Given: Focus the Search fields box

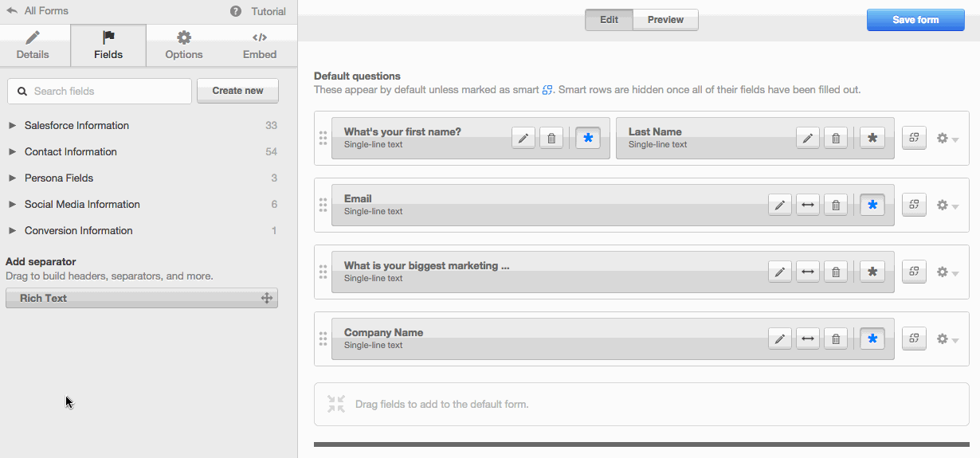Looking at the screenshot, I should click(100, 91).
